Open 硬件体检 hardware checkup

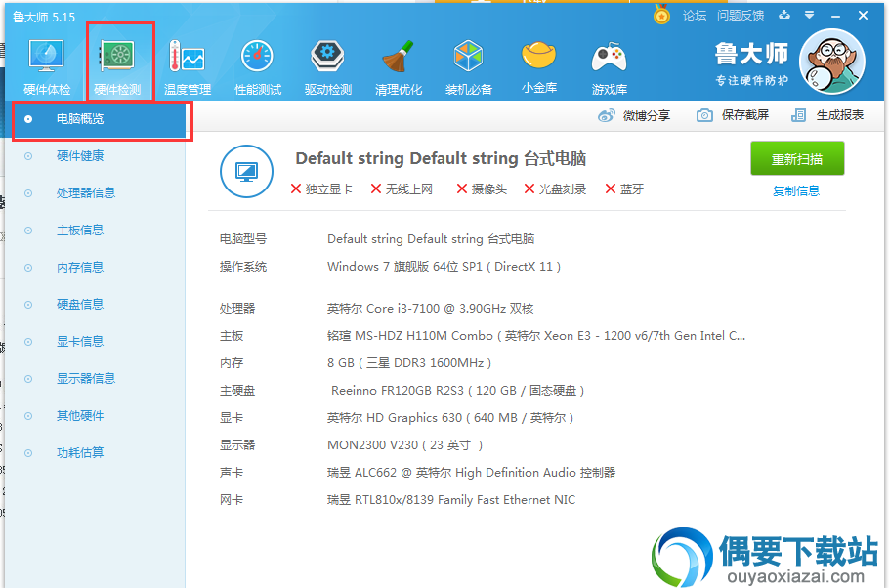[47, 67]
